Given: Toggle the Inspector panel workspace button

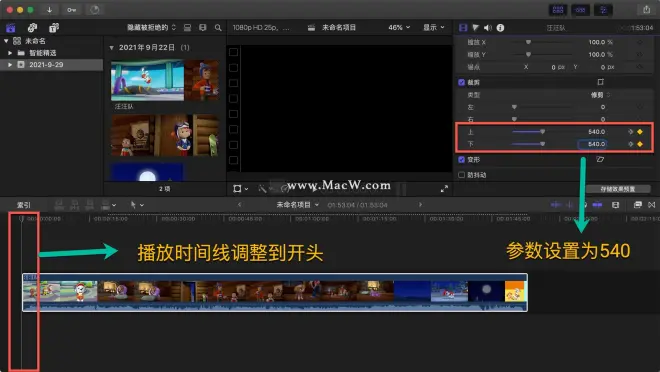Looking at the screenshot, I should tap(603, 10).
